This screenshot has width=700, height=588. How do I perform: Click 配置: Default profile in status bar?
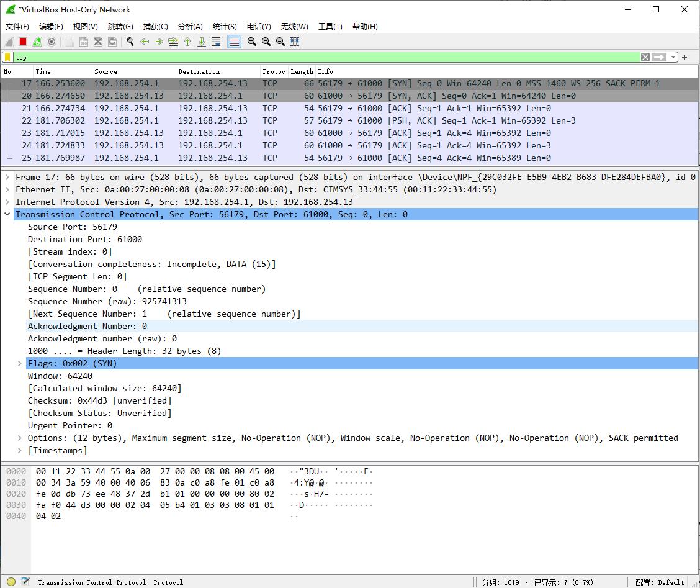660,582
